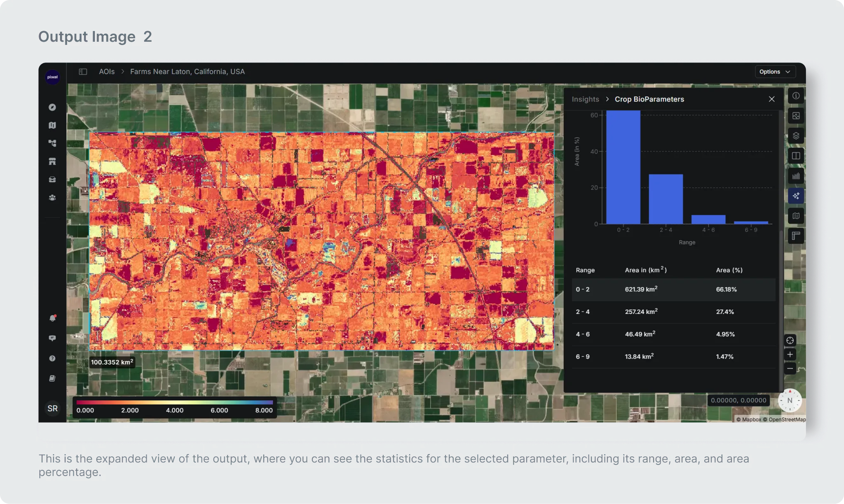
Task: Open the Mapbox attribution link
Action: coord(749,420)
